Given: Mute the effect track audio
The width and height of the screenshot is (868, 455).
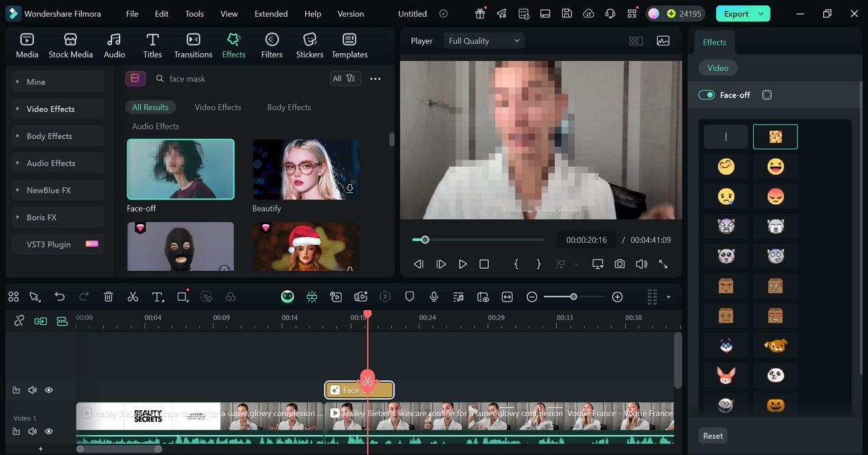Looking at the screenshot, I should pyautogui.click(x=33, y=390).
